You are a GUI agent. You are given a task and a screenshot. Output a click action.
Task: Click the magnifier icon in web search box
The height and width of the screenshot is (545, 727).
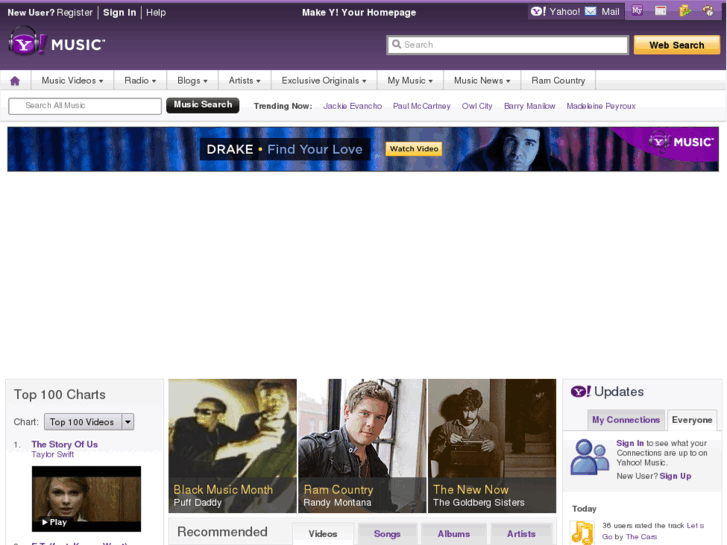click(x=396, y=45)
